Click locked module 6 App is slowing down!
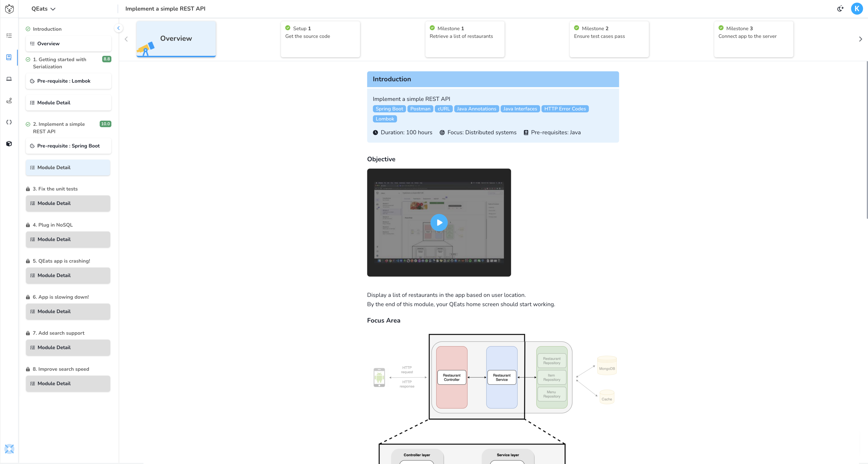 pos(61,297)
